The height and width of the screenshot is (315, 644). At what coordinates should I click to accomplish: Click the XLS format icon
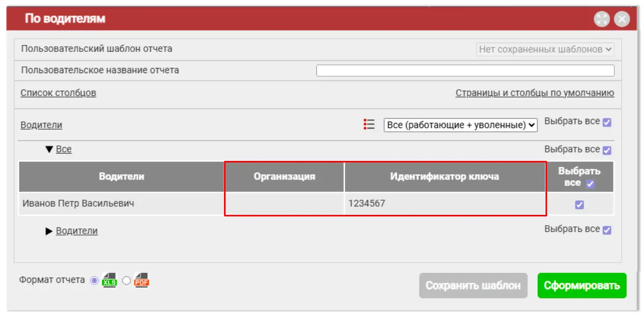[x=109, y=280]
